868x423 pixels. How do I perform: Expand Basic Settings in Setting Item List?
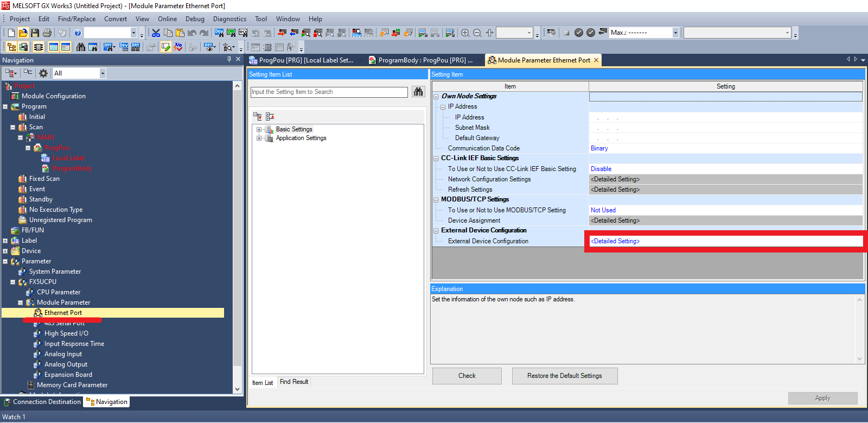pyautogui.click(x=259, y=130)
